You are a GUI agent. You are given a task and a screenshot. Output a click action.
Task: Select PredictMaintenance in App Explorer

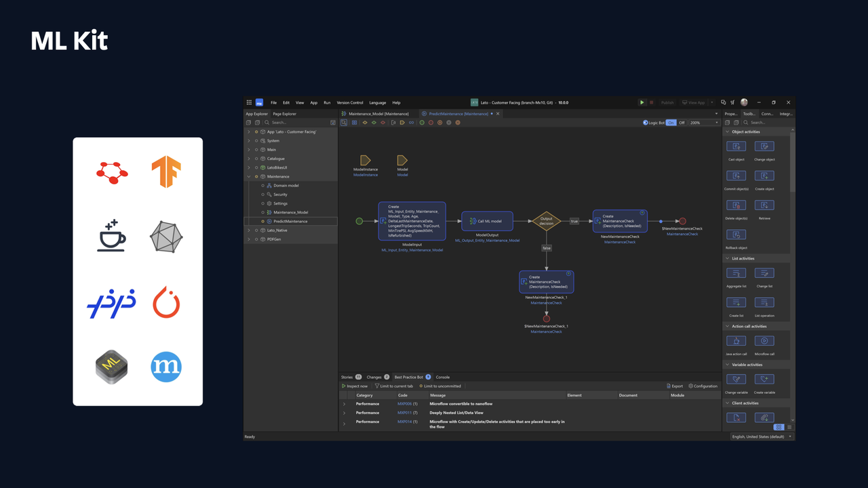(x=290, y=221)
